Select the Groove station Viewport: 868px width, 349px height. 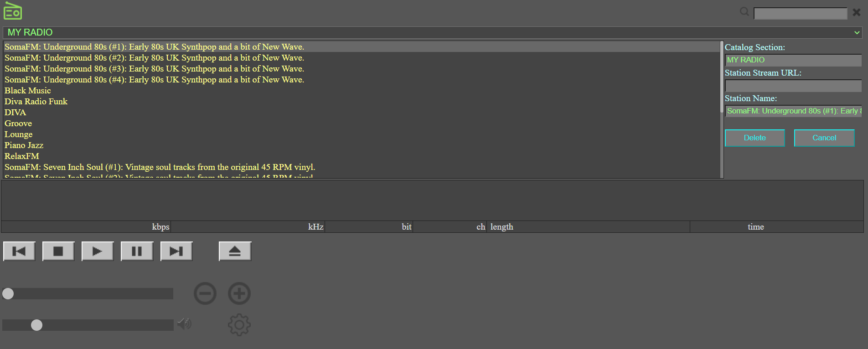[362, 123]
